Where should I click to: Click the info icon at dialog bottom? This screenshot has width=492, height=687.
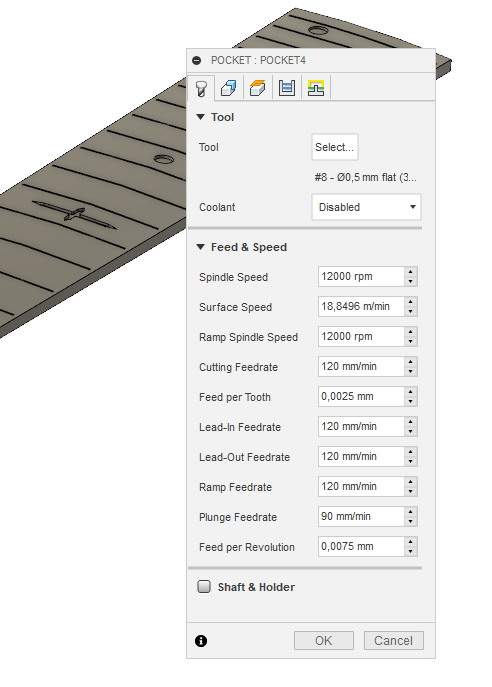(x=201, y=641)
